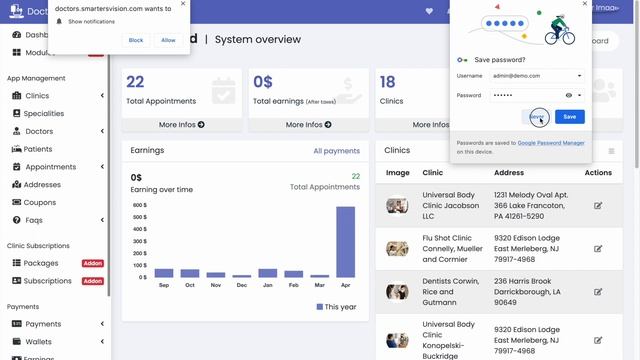This screenshot has height=360, width=640.
Task: Edit the Flu Shot Clinic Connelly row
Action: coord(598,249)
